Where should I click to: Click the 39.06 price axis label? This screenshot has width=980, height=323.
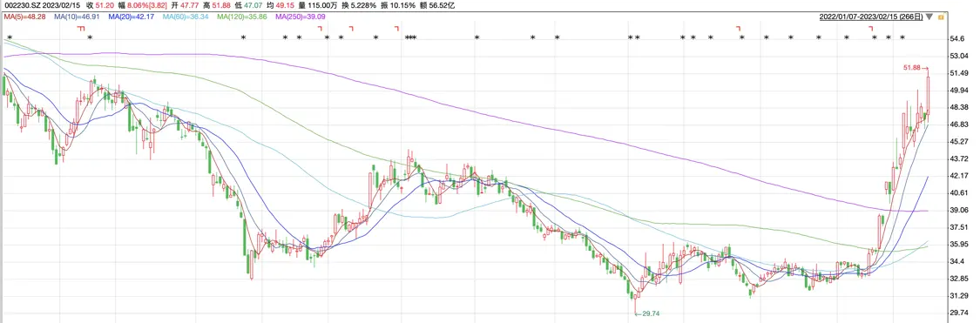(958, 210)
